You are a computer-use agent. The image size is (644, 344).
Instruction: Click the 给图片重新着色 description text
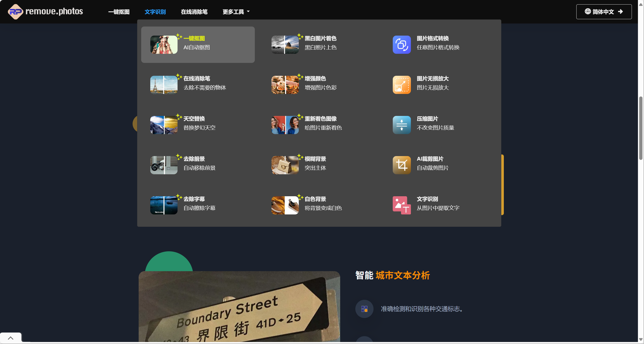[x=323, y=128]
